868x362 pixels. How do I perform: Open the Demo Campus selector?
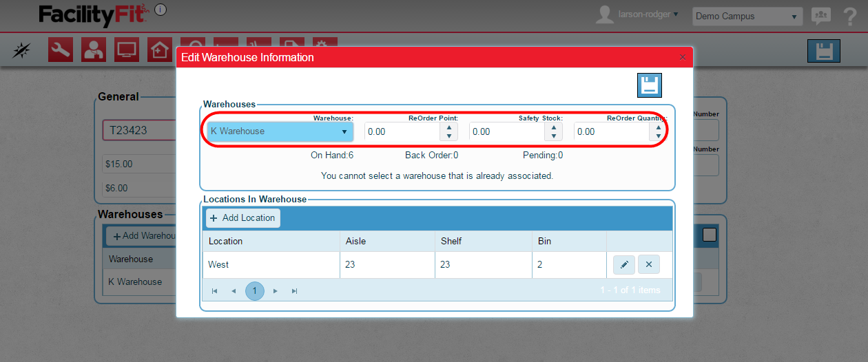click(x=747, y=17)
